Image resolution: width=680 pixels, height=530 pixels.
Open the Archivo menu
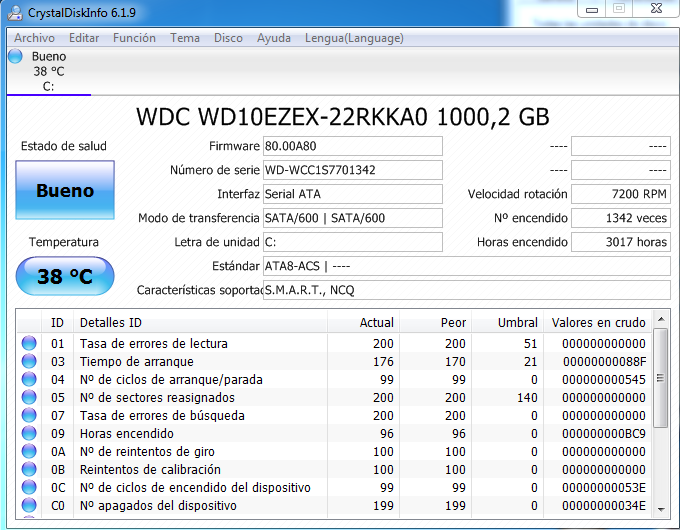34,38
